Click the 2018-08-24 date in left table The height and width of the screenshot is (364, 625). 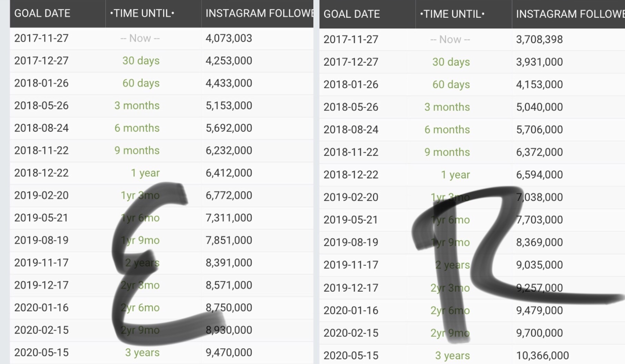(41, 128)
